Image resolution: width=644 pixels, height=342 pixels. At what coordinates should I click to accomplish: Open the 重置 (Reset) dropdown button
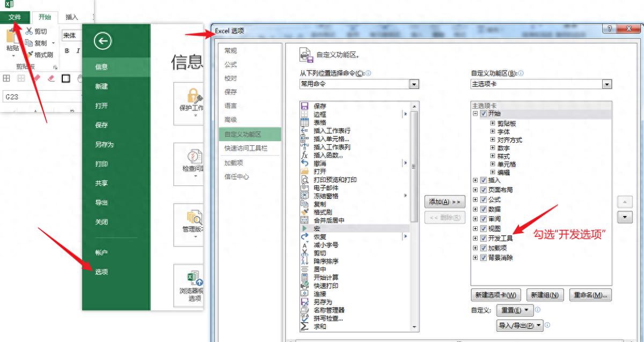click(x=515, y=310)
